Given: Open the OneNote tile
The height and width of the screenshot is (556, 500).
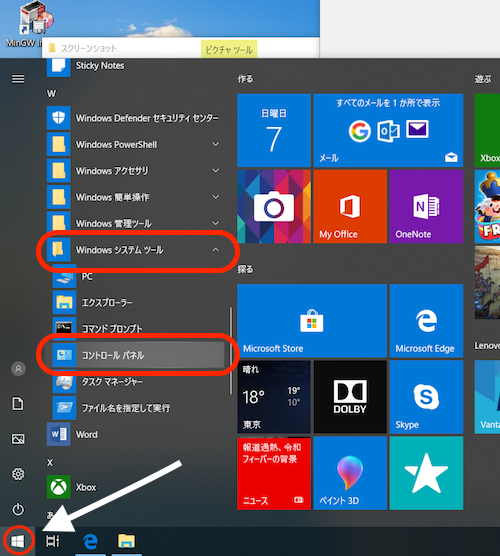Looking at the screenshot, I should 426,206.
